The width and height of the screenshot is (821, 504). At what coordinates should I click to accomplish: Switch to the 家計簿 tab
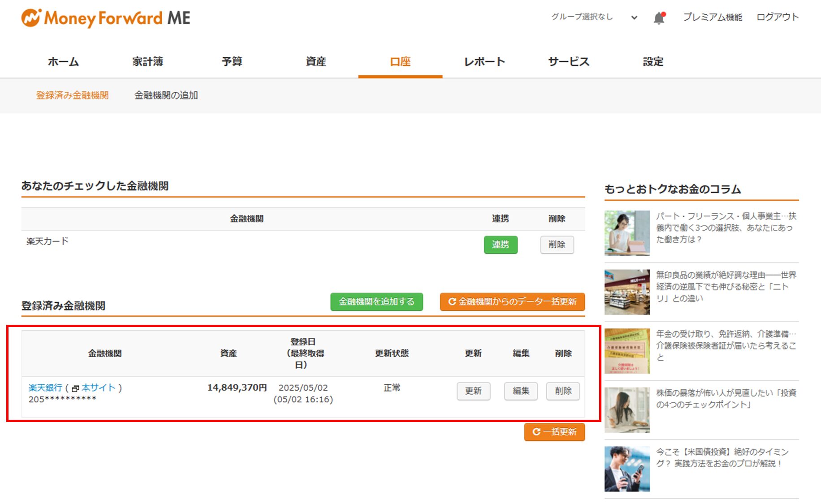pos(147,61)
